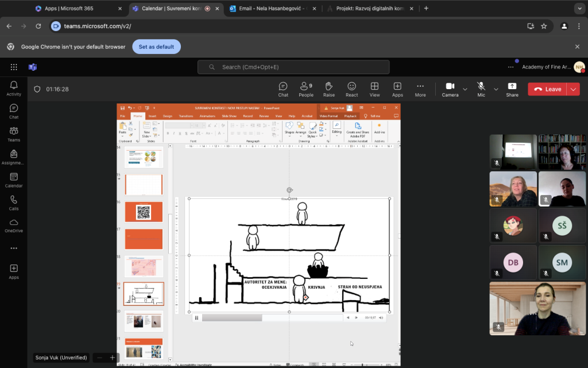Click Set as default browser button

(x=156, y=47)
